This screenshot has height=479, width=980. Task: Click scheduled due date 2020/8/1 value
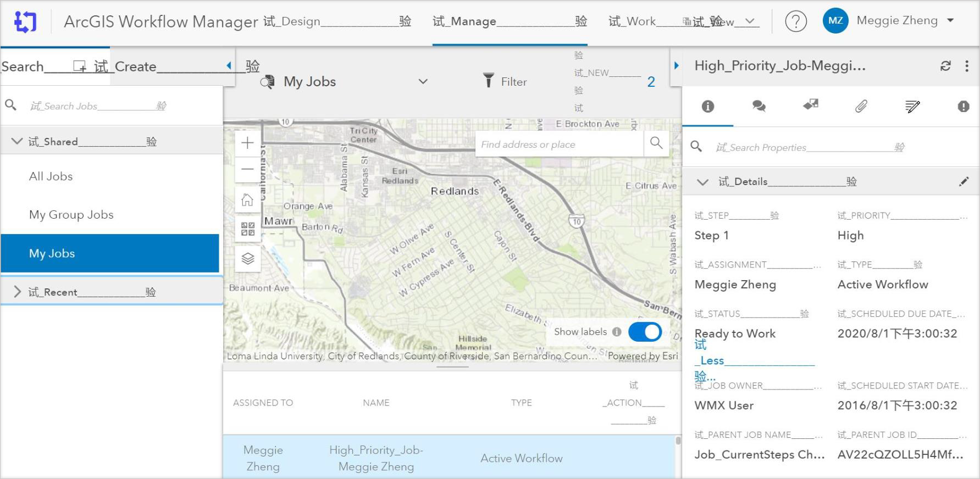pyautogui.click(x=897, y=333)
